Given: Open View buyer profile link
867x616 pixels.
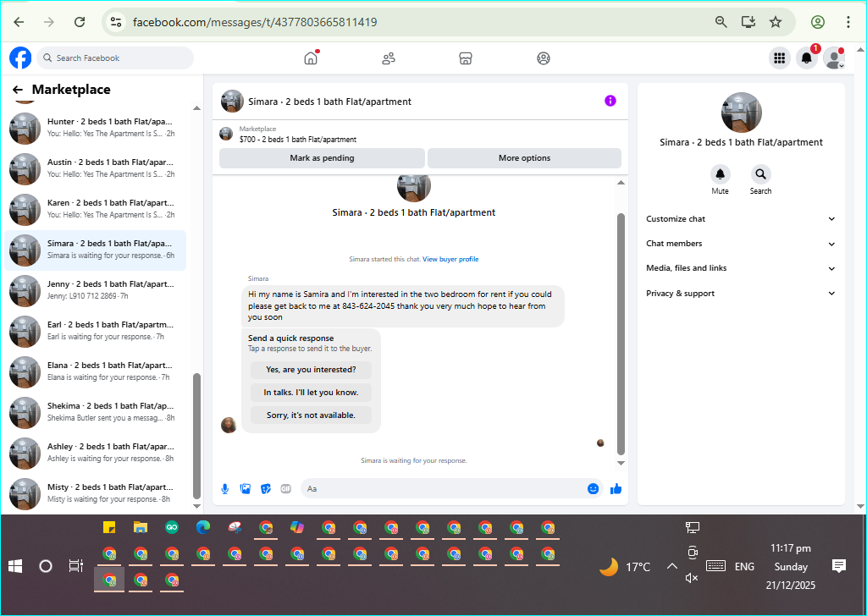Looking at the screenshot, I should 450,259.
